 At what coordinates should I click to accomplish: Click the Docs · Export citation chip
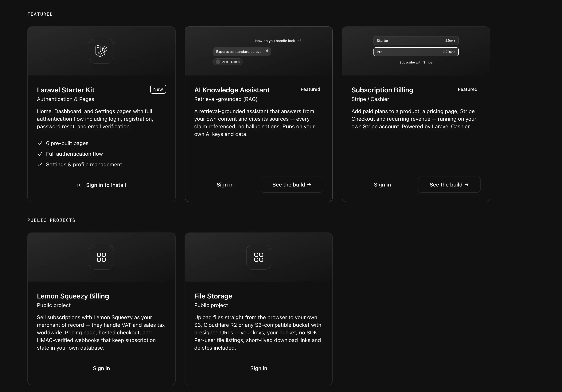pyautogui.click(x=228, y=62)
